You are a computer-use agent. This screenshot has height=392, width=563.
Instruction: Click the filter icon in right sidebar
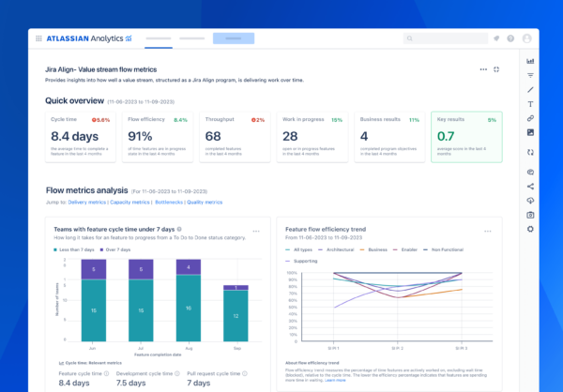[x=530, y=75]
